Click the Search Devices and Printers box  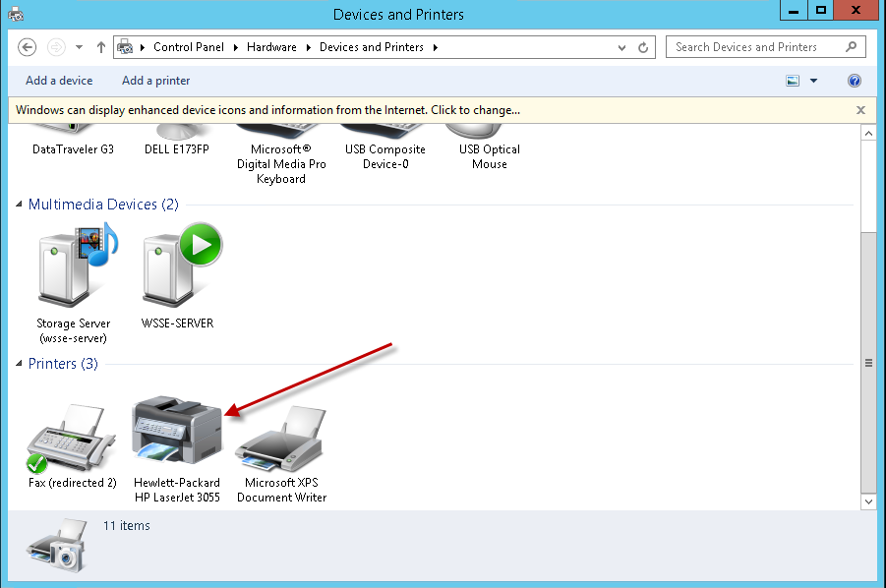point(757,47)
